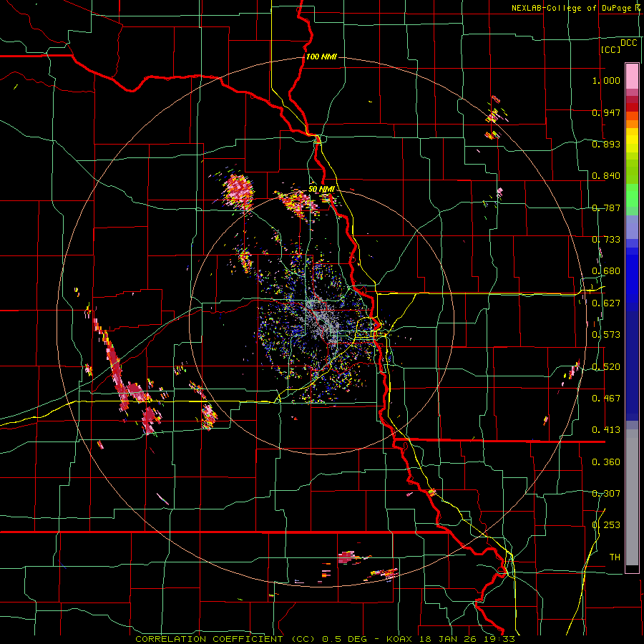Select the 0.520 value on the CC scale
The width and height of the screenshot is (644, 644).
[606, 367]
